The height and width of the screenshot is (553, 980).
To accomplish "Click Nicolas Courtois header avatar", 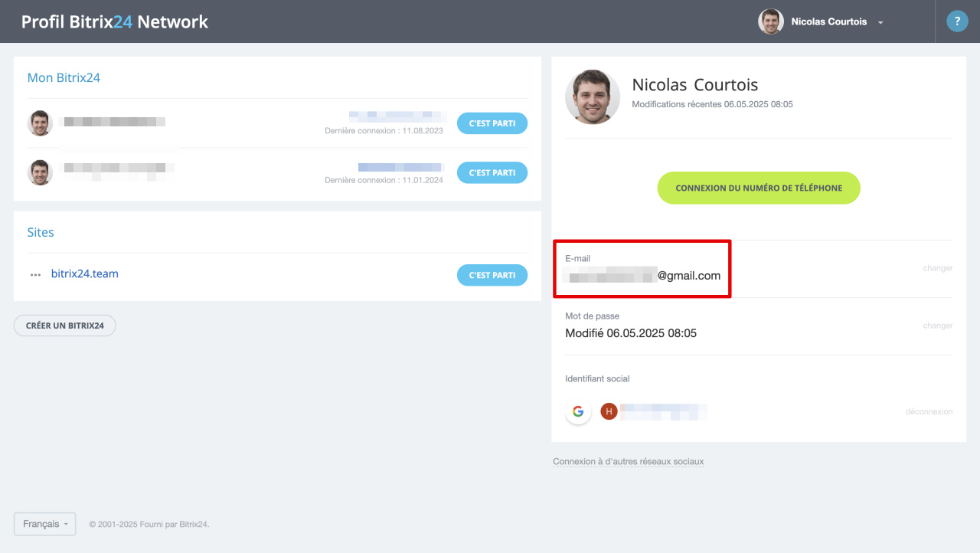I will coord(771,21).
